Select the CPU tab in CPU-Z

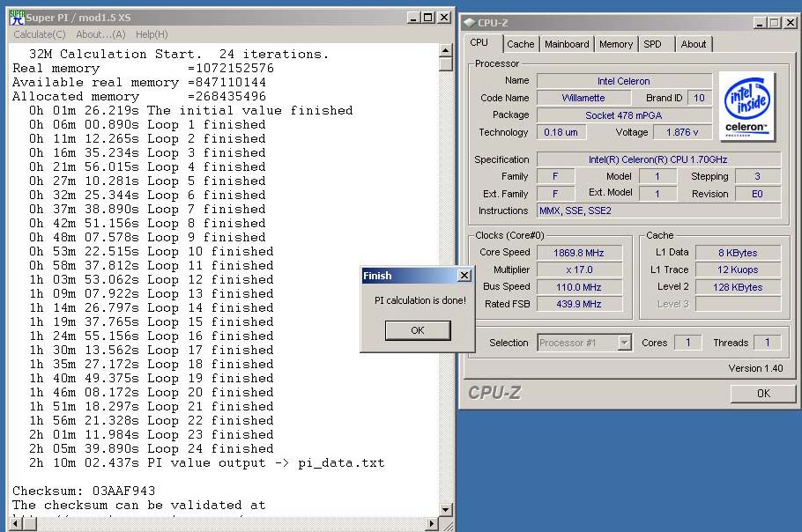(x=479, y=43)
